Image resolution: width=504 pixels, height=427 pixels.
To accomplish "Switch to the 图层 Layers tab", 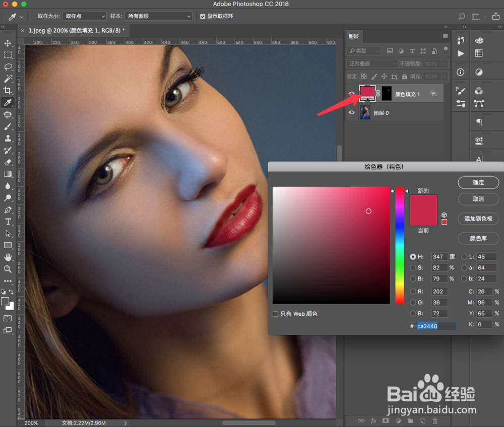I will (x=354, y=36).
